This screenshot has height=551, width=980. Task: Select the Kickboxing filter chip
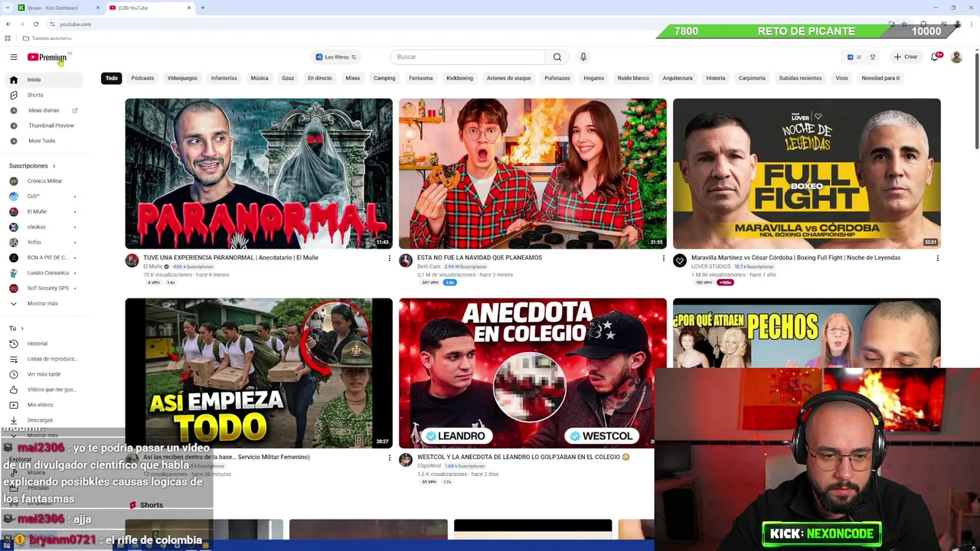[x=459, y=78]
